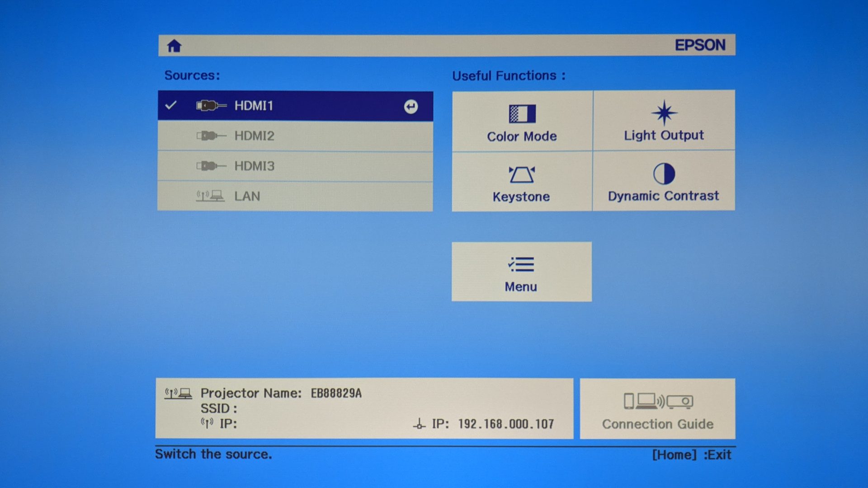Click the enter arrow on HDMI1 row
This screenshot has width=868, height=488.
410,107
